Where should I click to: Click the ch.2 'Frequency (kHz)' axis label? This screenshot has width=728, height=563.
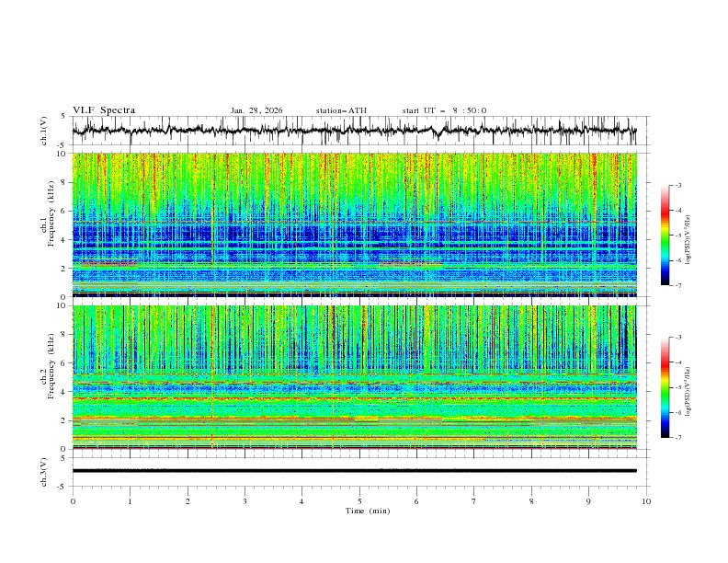(x=51, y=365)
